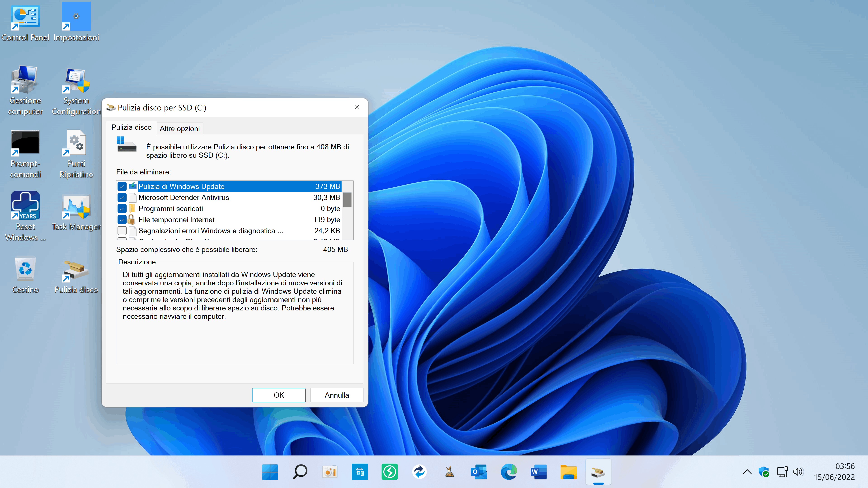Click the file list scrollbar thumb
The height and width of the screenshot is (488, 868).
(x=347, y=200)
